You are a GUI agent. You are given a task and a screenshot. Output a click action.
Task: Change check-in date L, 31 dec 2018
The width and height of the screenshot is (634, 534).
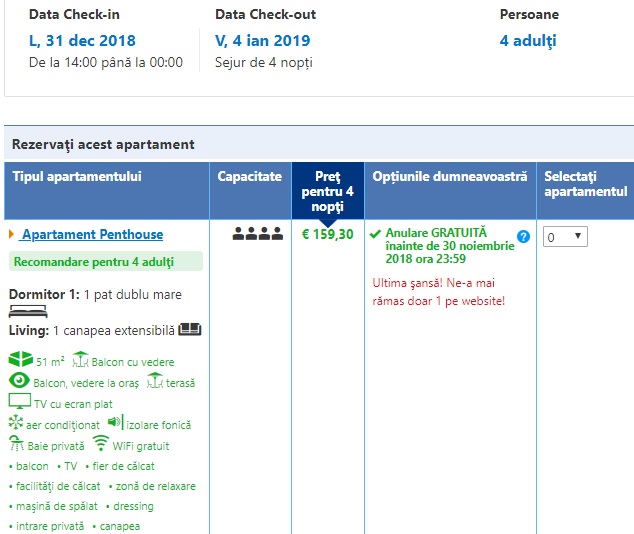(x=82, y=41)
